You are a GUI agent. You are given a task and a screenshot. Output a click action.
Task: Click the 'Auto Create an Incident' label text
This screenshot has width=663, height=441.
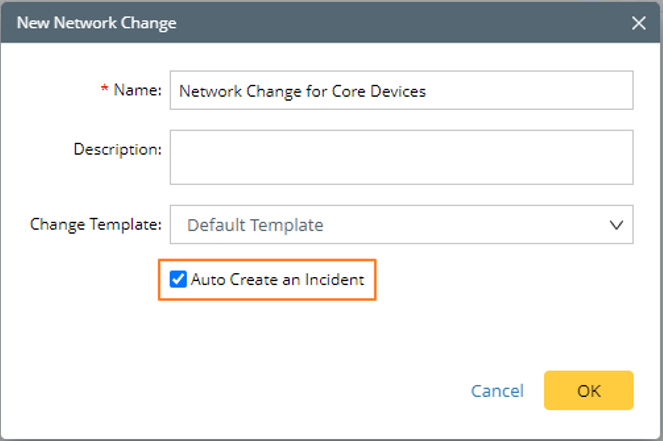[x=277, y=280]
